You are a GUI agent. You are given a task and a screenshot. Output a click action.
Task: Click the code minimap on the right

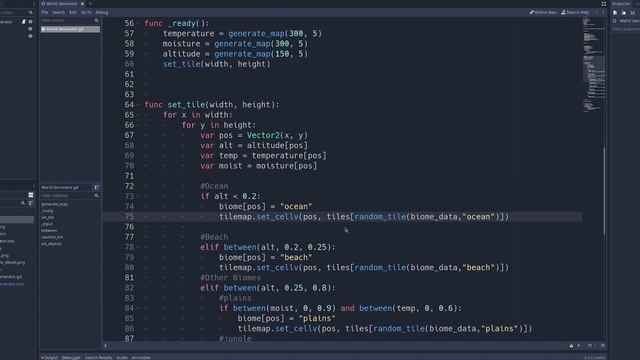[593, 65]
